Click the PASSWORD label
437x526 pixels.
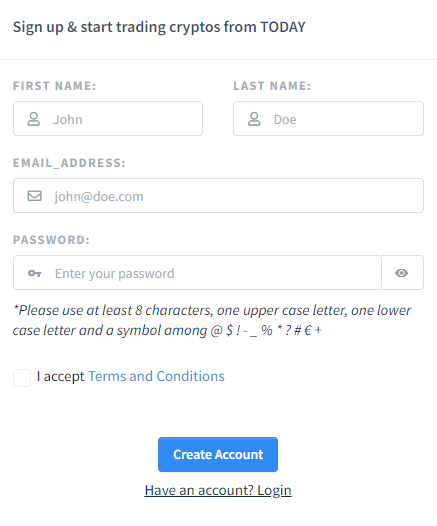point(51,240)
